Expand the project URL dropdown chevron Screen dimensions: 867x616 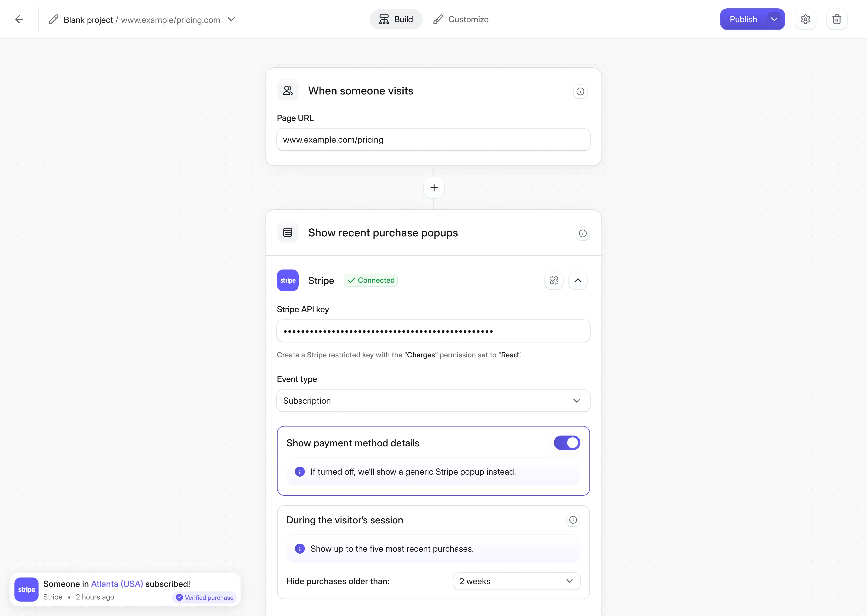(231, 19)
